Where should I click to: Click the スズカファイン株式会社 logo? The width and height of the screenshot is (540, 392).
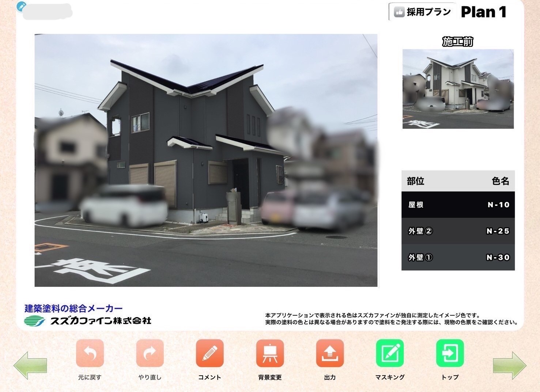[88, 321]
